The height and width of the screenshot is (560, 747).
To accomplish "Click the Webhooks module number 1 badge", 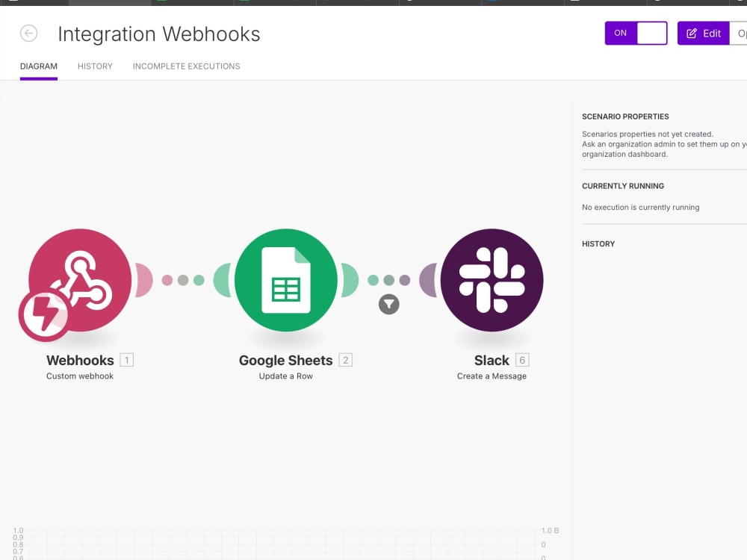I will coord(127,360).
